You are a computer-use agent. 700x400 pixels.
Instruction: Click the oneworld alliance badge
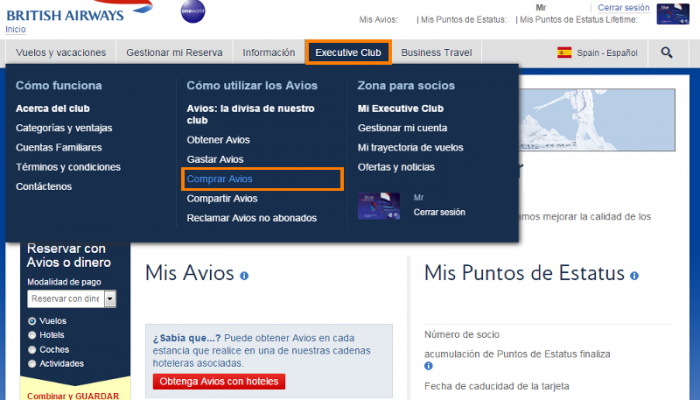coord(193,12)
